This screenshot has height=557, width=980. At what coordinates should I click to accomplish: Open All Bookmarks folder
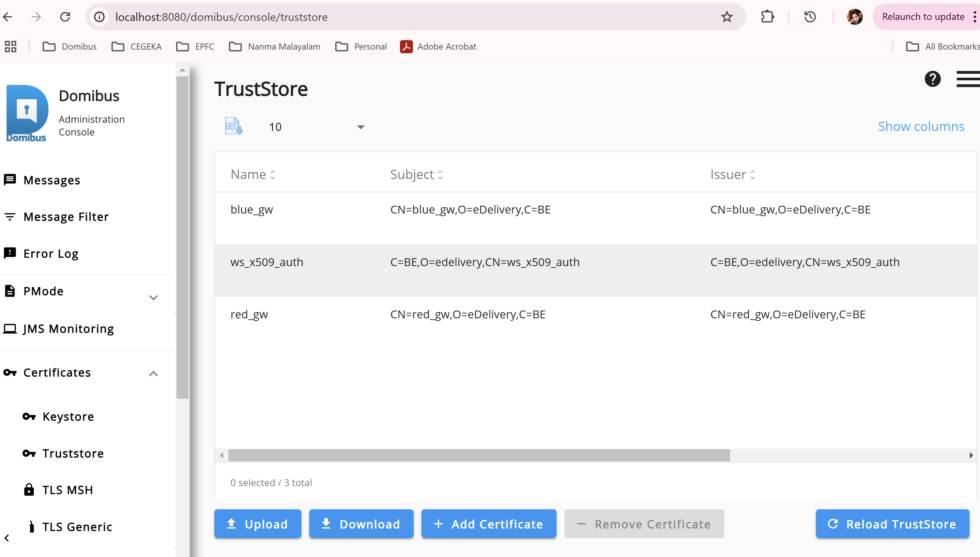(942, 46)
